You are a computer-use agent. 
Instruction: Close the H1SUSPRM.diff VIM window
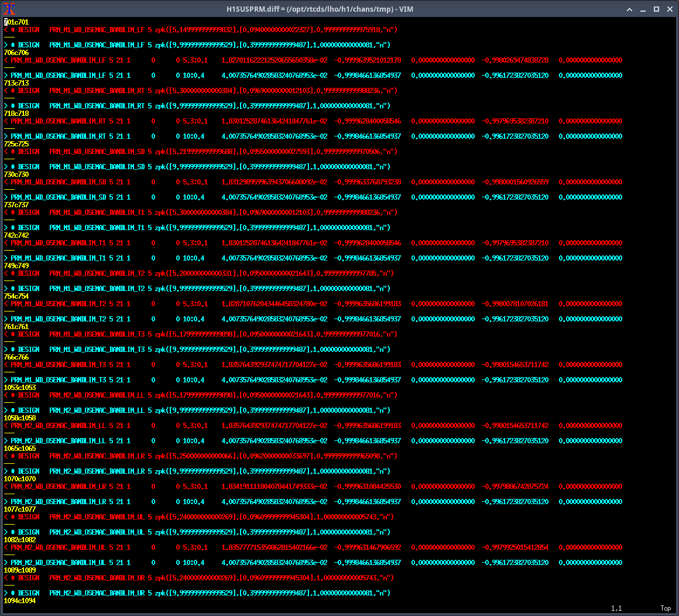[x=669, y=9]
